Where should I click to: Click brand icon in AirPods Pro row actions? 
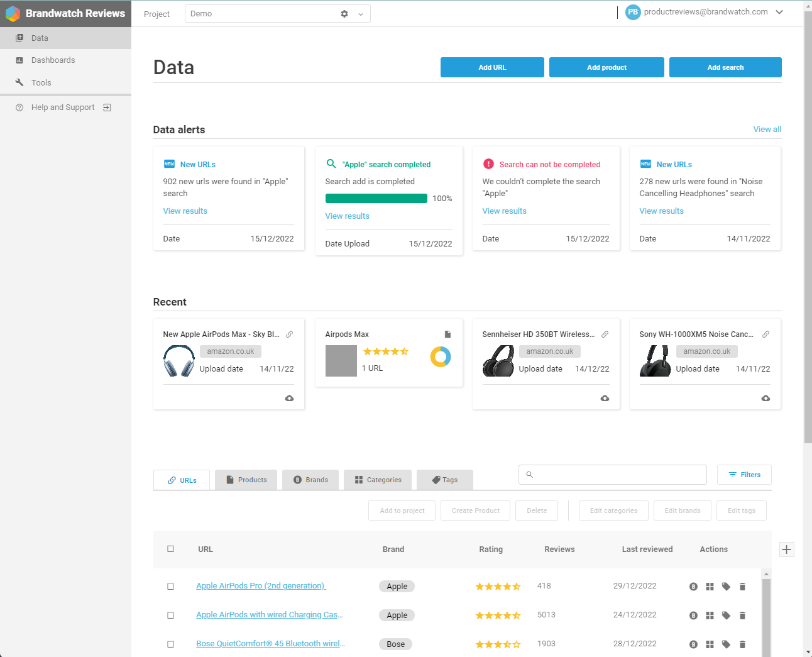694,587
